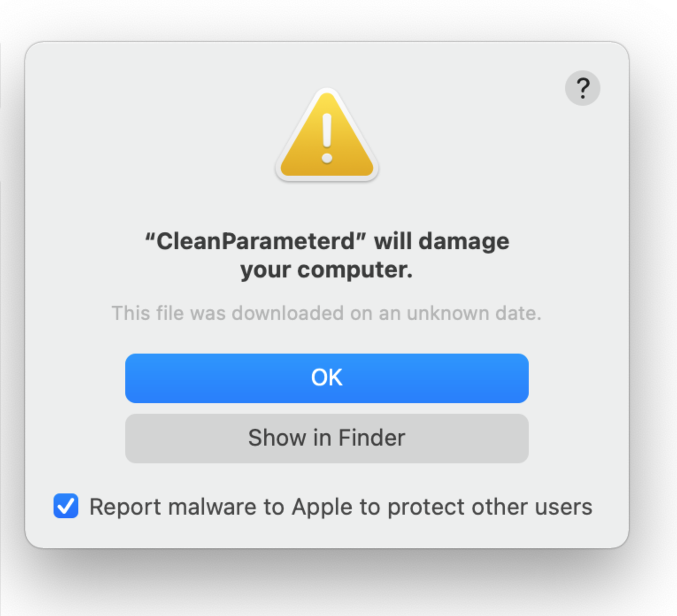Click the word "Show" on gray button
Viewport: 677px width, 616px height.
click(277, 438)
